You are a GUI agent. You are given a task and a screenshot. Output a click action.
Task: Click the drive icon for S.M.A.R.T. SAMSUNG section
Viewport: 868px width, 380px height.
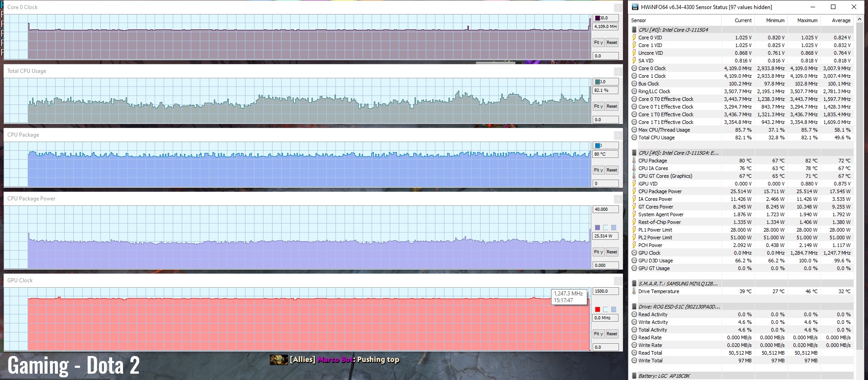coord(634,284)
